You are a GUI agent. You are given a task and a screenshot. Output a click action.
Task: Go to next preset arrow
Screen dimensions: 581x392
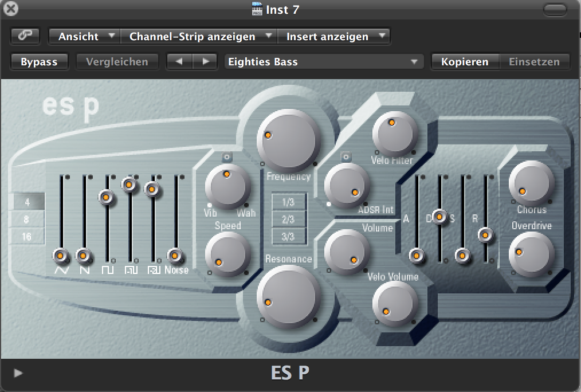click(x=205, y=61)
